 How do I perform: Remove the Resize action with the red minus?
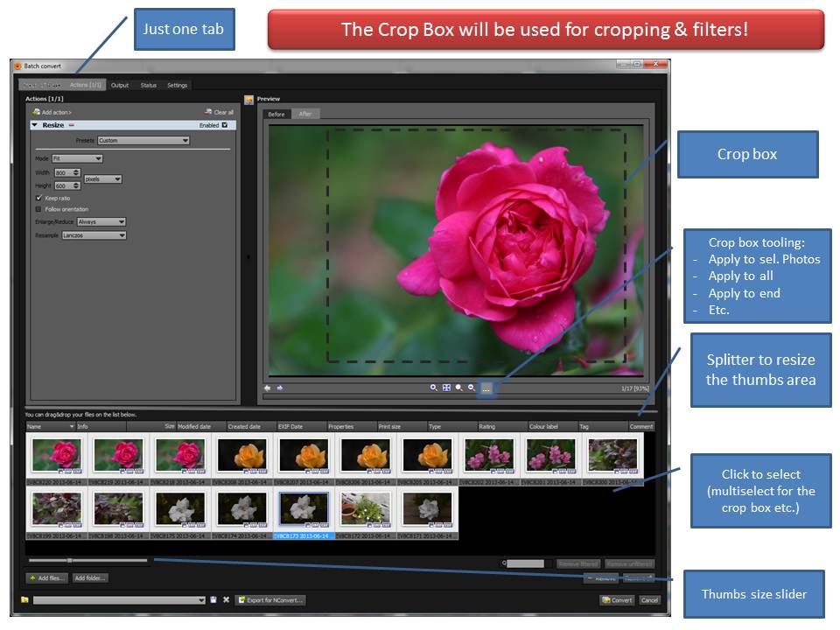click(x=71, y=125)
